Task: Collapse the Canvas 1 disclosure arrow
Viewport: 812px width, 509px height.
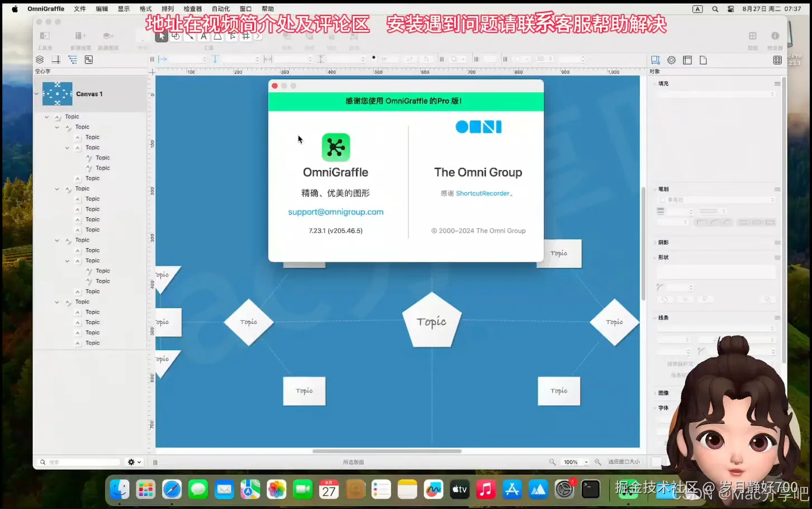Action: click(x=37, y=94)
